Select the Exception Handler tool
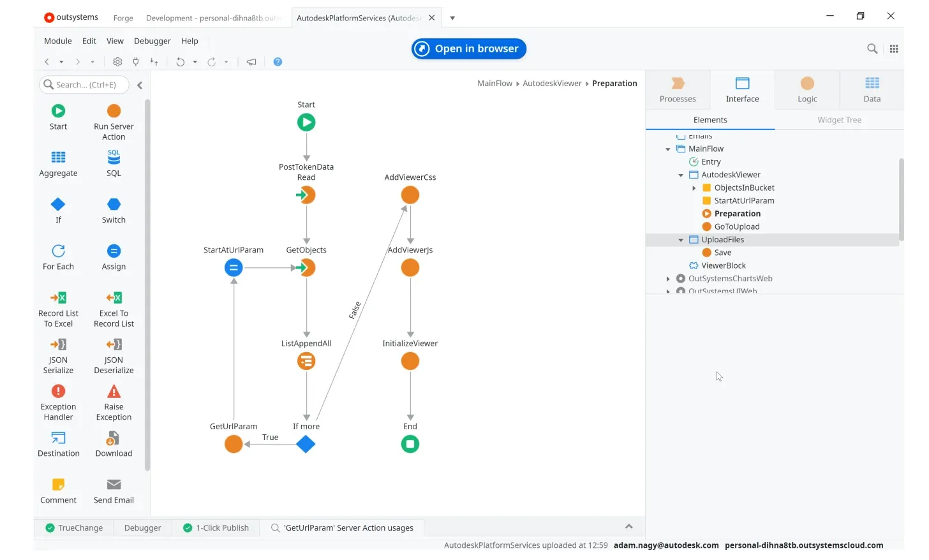This screenshot has height=560, width=929. click(x=58, y=402)
